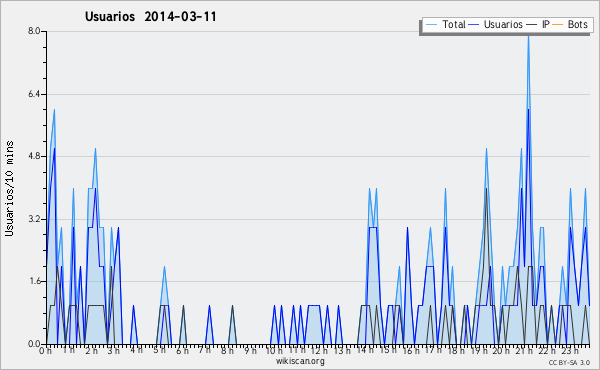Click the 5 h x-axis label
The image size is (600, 370).
tap(159, 350)
